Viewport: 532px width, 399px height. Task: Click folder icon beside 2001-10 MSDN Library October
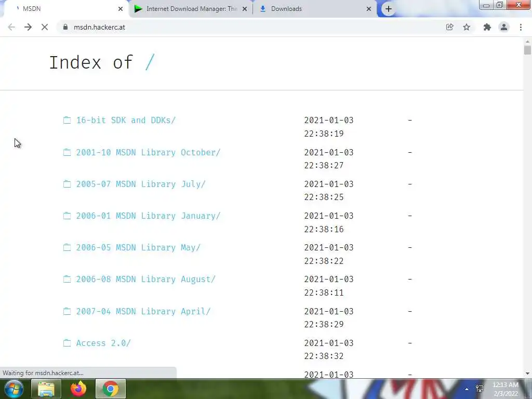[x=67, y=152]
